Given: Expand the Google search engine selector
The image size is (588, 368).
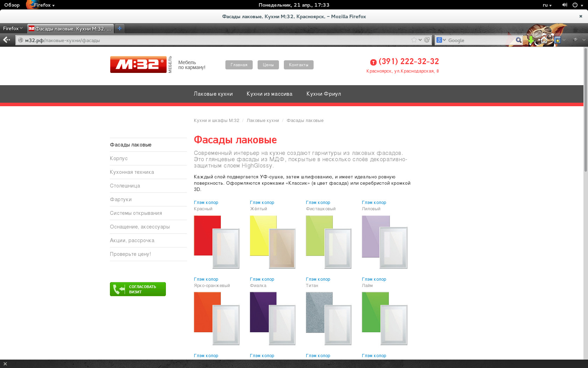Looking at the screenshot, I should click(441, 40).
